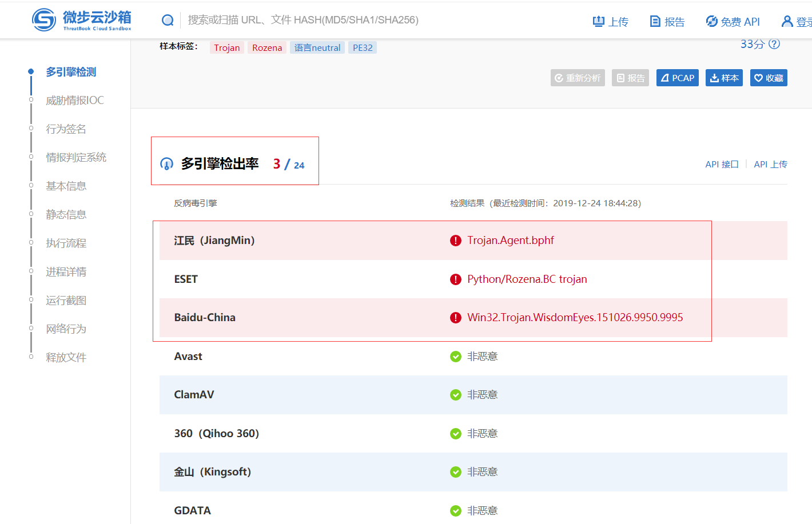The height and width of the screenshot is (524, 812).
Task: Click the 33分 score text
Action: click(x=752, y=44)
